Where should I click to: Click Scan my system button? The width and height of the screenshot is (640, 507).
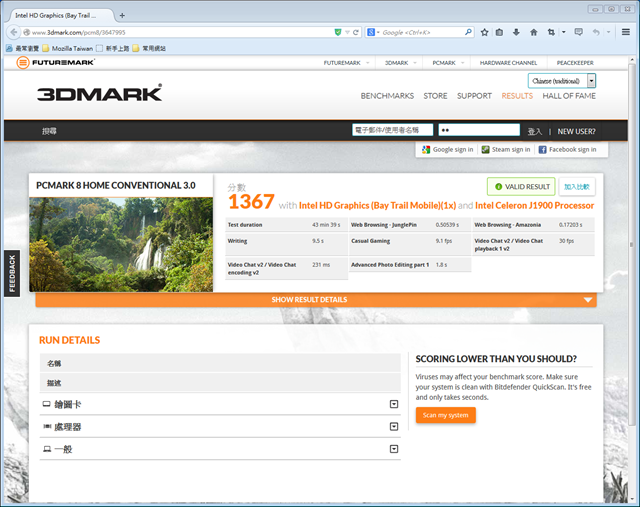pos(446,415)
